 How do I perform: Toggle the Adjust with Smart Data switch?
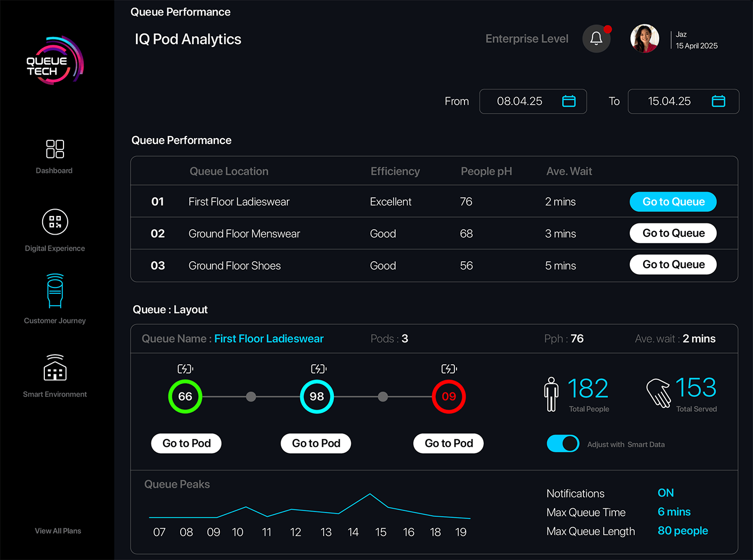(x=563, y=443)
